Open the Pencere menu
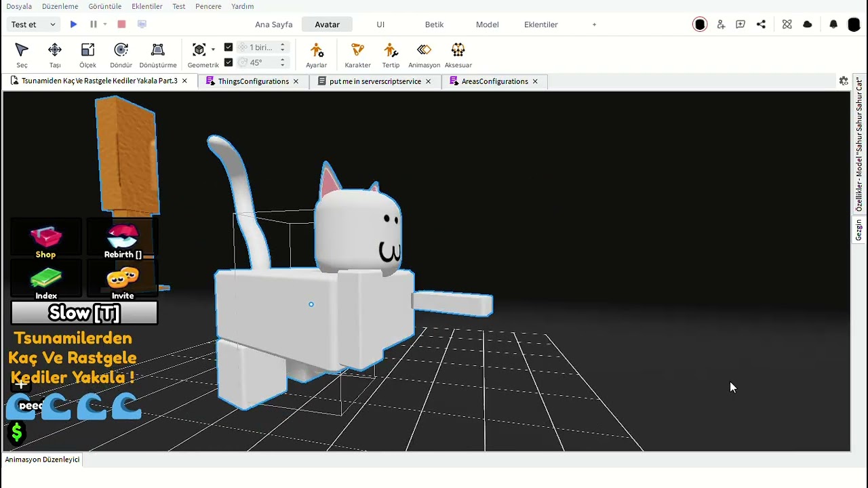868x488 pixels. 208,6
